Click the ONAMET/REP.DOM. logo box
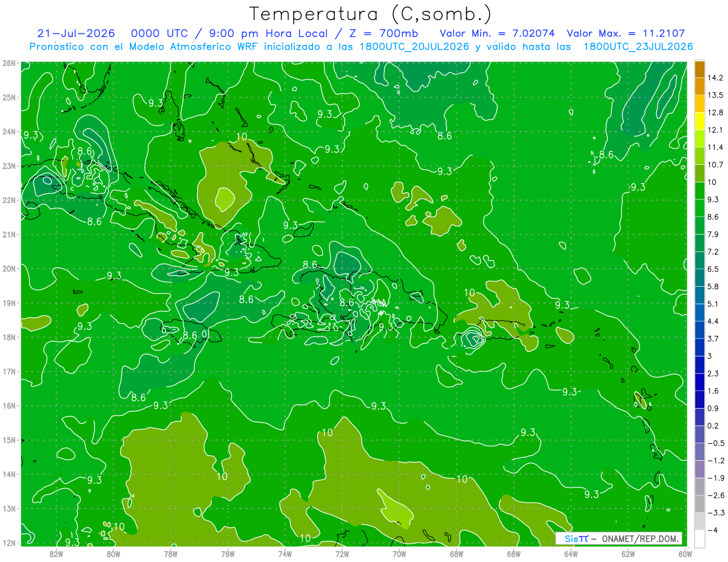 (x=619, y=538)
